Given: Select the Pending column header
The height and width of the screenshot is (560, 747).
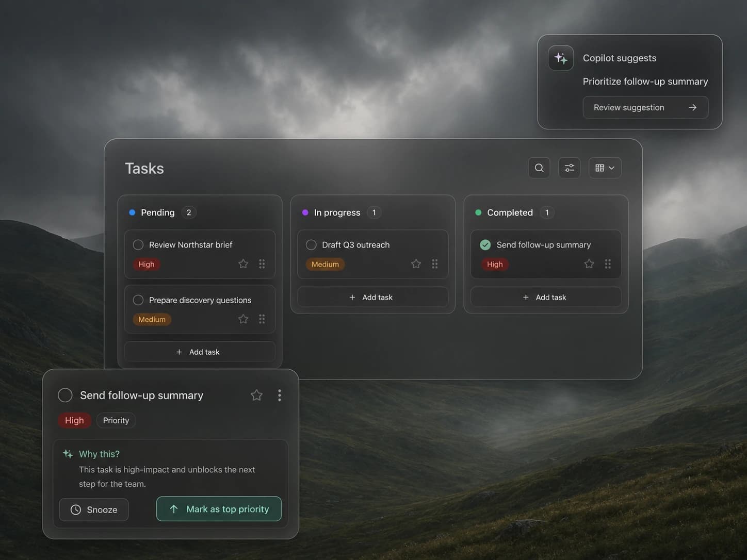Looking at the screenshot, I should click(158, 212).
